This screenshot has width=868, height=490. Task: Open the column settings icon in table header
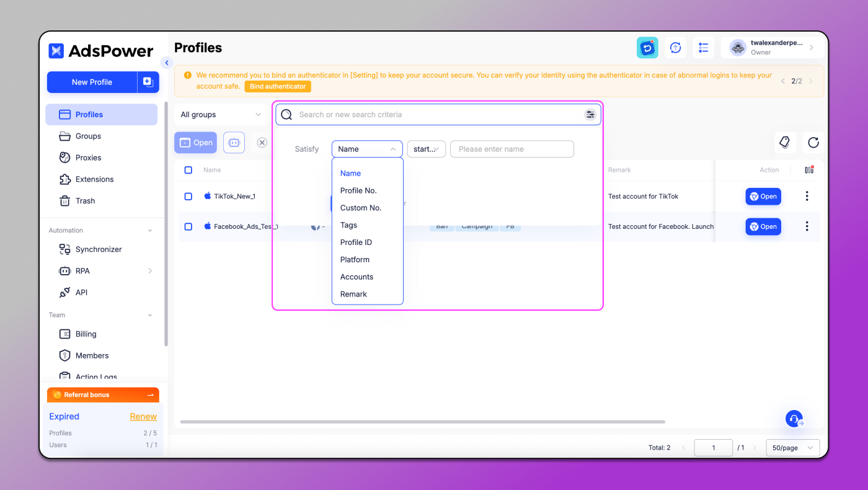point(808,170)
